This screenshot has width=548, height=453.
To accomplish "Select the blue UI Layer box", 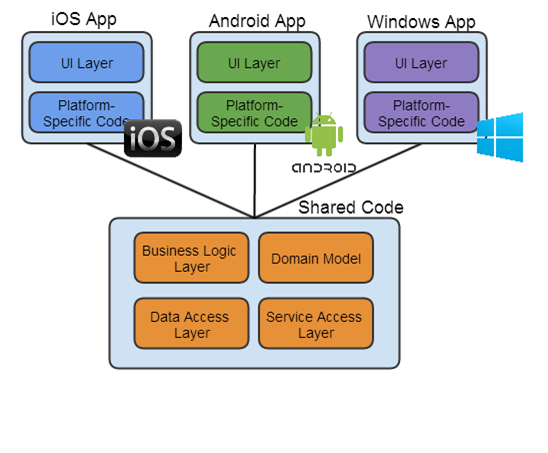I will click(x=86, y=63).
